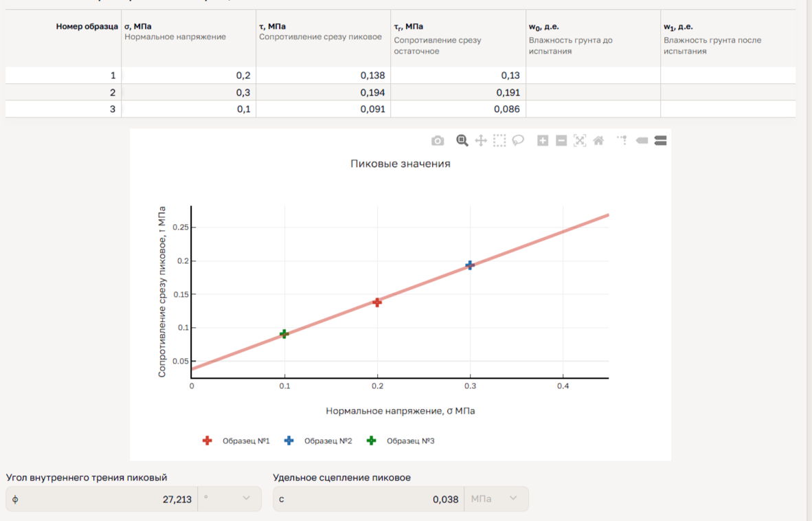Click the Autoscale icon on chart toolbar
This screenshot has height=521, width=812.
[x=580, y=141]
